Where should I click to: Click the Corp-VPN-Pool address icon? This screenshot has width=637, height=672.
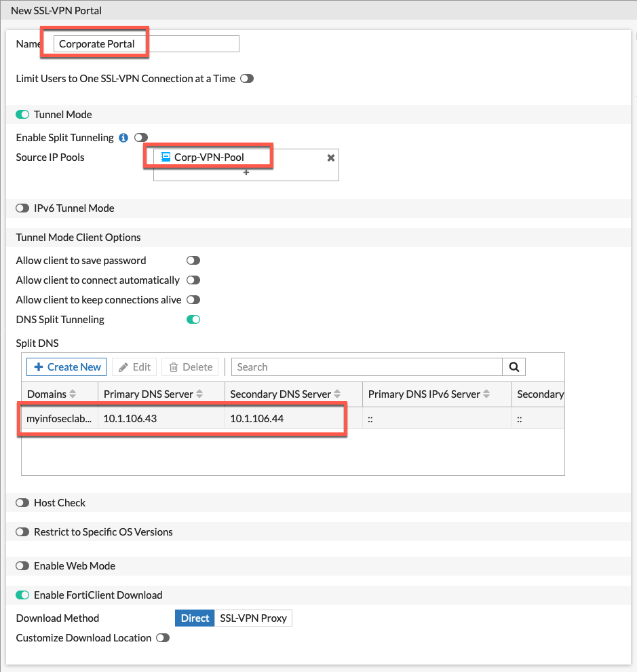[x=166, y=157]
